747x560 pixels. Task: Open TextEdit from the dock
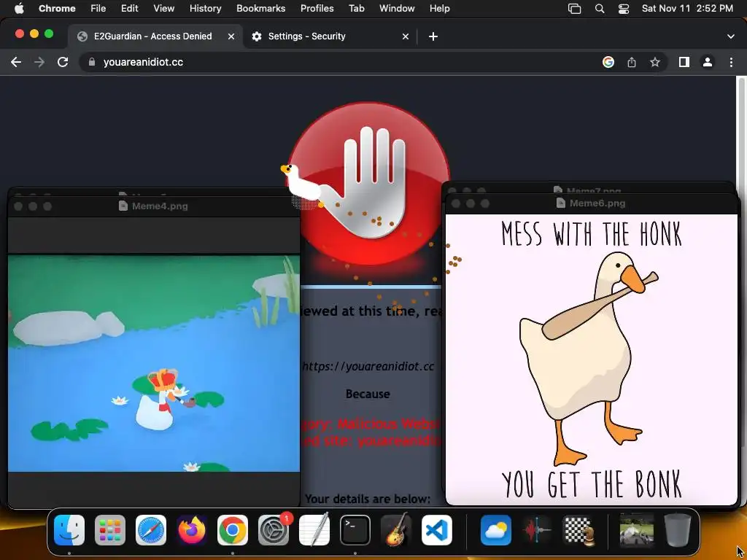pyautogui.click(x=314, y=530)
